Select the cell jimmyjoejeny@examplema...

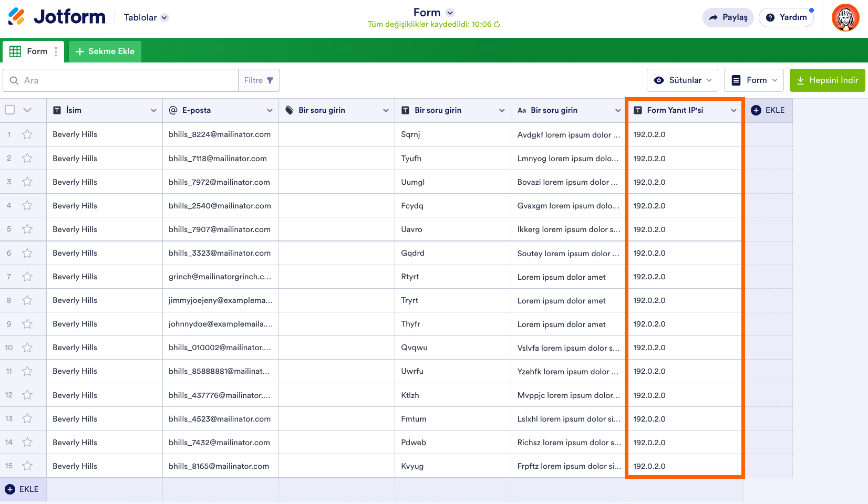221,300
